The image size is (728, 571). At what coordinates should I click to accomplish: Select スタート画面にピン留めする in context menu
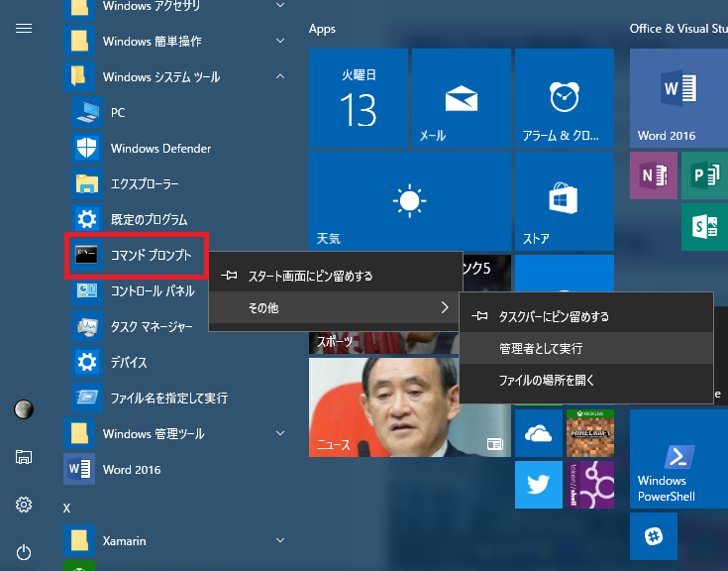click(336, 276)
